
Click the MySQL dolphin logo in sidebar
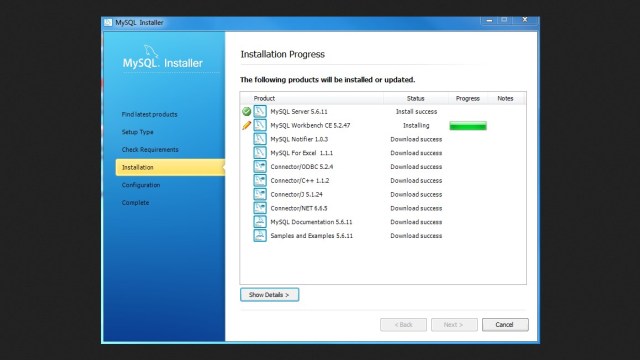pyautogui.click(x=151, y=51)
